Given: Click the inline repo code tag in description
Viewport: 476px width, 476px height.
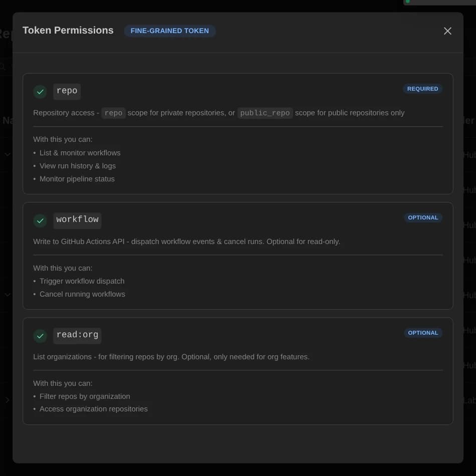Looking at the screenshot, I should [x=114, y=113].
